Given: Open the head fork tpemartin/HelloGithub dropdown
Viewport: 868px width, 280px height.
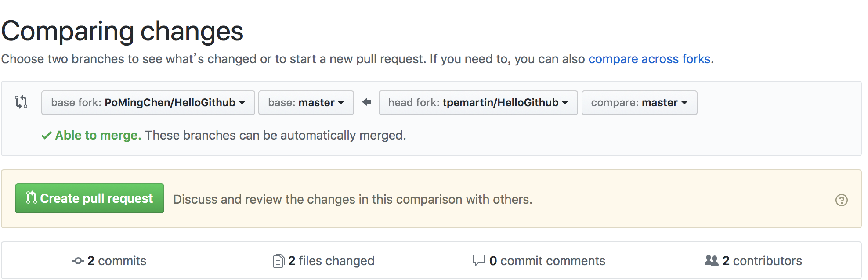Looking at the screenshot, I should coord(478,103).
